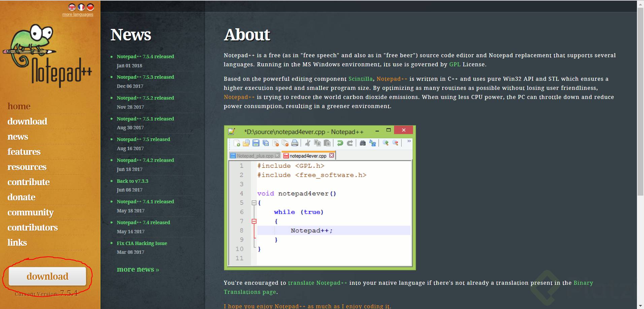
Task: Open Notepad++ 7.4.2 released news
Action: tap(146, 160)
